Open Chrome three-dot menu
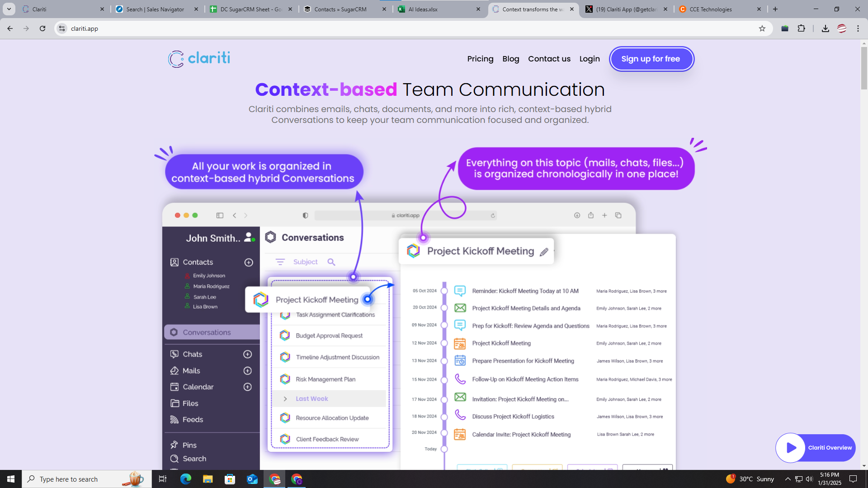Image resolution: width=868 pixels, height=488 pixels. [858, 28]
